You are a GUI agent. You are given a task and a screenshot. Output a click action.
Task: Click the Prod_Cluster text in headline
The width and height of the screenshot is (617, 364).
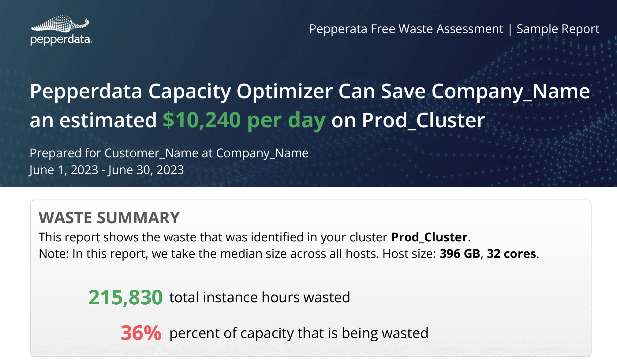click(424, 120)
